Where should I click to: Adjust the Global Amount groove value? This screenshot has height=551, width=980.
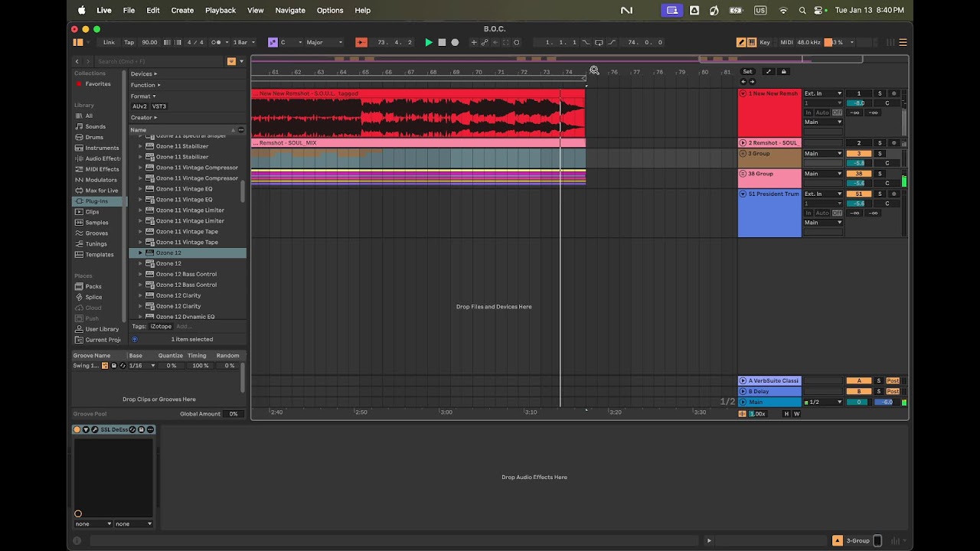(234, 414)
